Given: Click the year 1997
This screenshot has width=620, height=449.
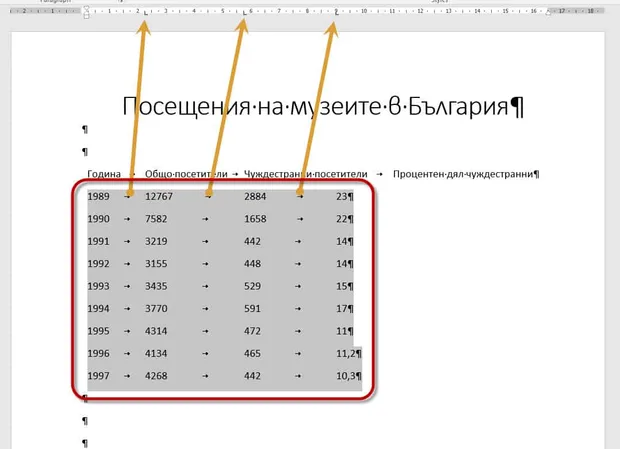Looking at the screenshot, I should (98, 376).
